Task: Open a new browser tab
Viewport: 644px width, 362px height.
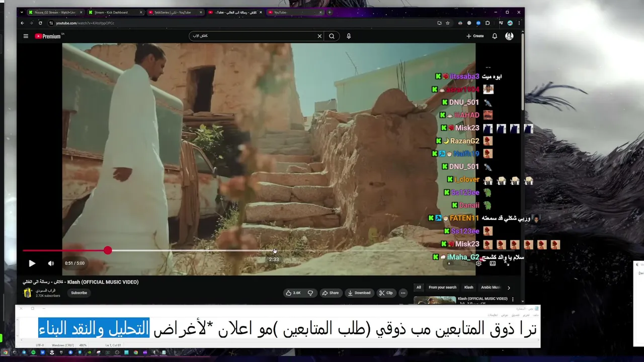Action: pyautogui.click(x=330, y=12)
